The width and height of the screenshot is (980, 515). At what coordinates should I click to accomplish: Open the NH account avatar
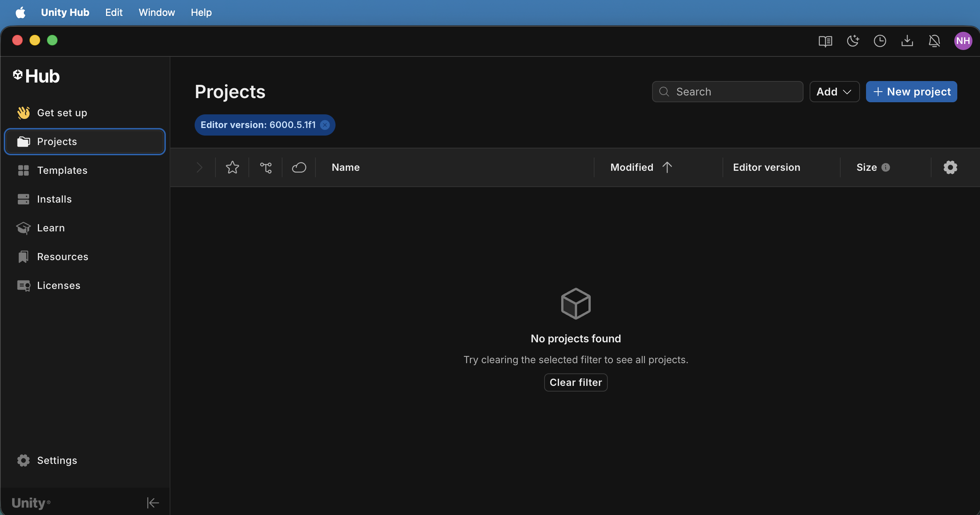[963, 41]
